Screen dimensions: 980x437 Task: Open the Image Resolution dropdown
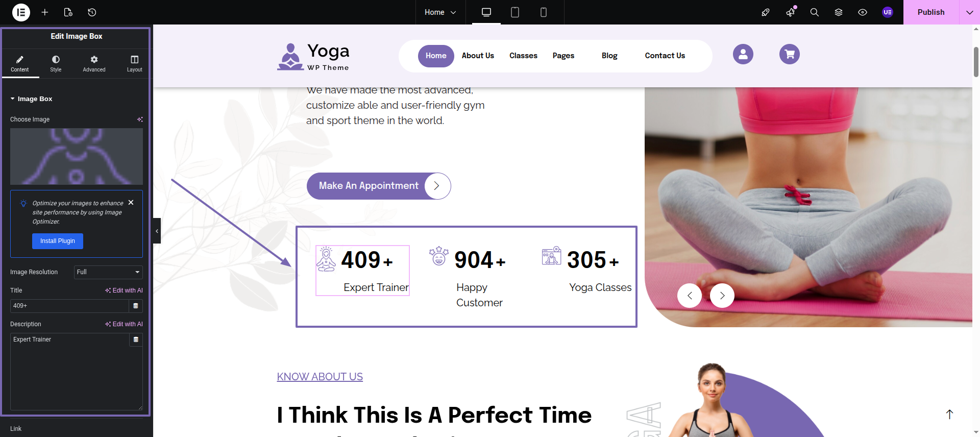tap(108, 272)
